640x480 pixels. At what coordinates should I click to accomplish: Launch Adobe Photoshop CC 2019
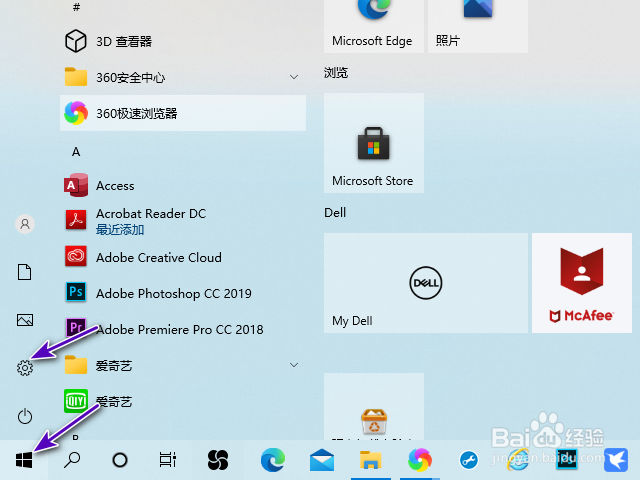pyautogui.click(x=183, y=293)
